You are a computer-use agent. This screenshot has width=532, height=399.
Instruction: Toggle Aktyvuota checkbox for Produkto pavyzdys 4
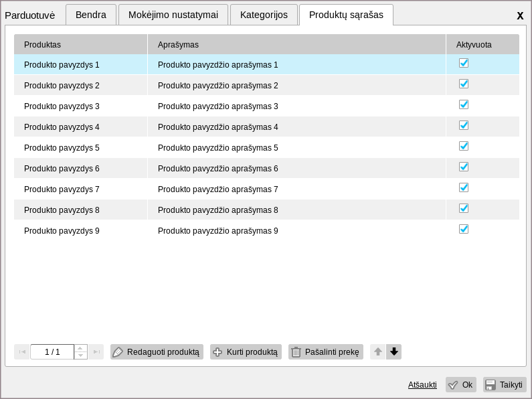464,125
